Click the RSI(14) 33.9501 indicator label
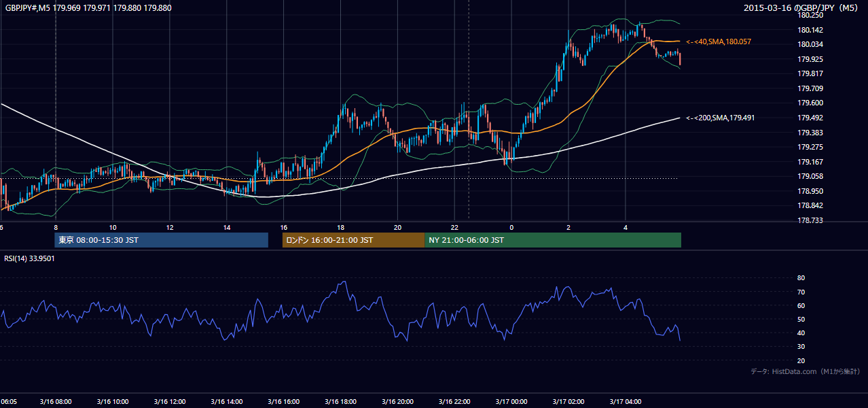The image size is (868, 408). point(29,258)
